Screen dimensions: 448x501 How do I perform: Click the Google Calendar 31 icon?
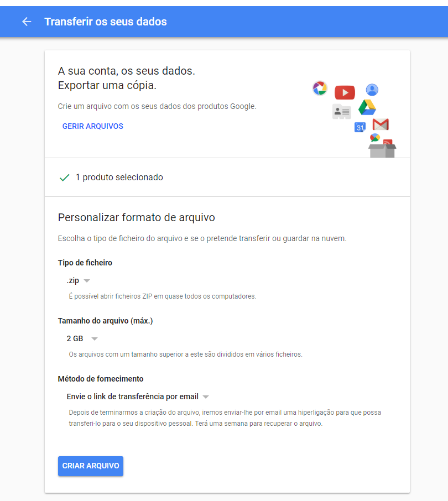point(360,127)
